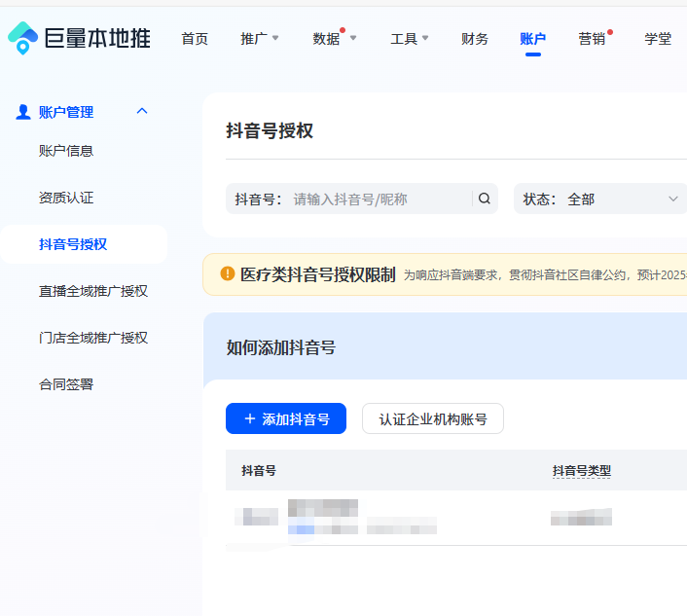Click the orange warning icon in notice

(228, 273)
